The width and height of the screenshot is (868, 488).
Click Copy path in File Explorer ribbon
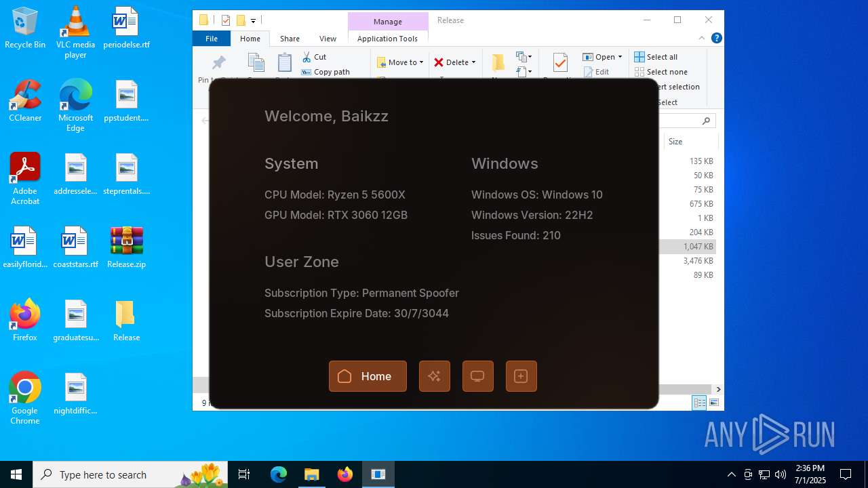click(x=325, y=72)
